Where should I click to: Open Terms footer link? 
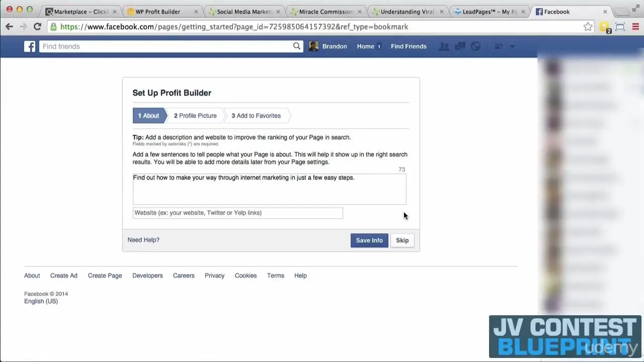[276, 276]
